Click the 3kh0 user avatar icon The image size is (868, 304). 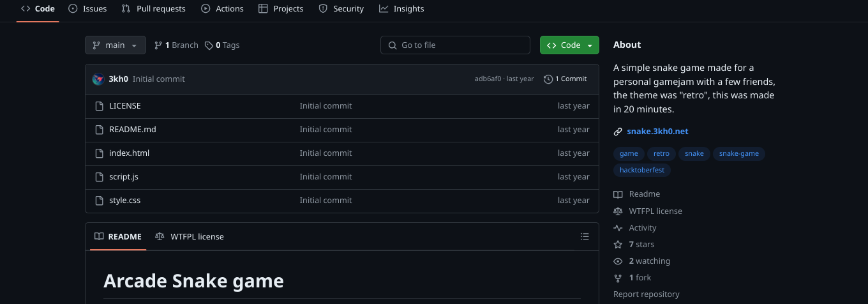coord(98,79)
